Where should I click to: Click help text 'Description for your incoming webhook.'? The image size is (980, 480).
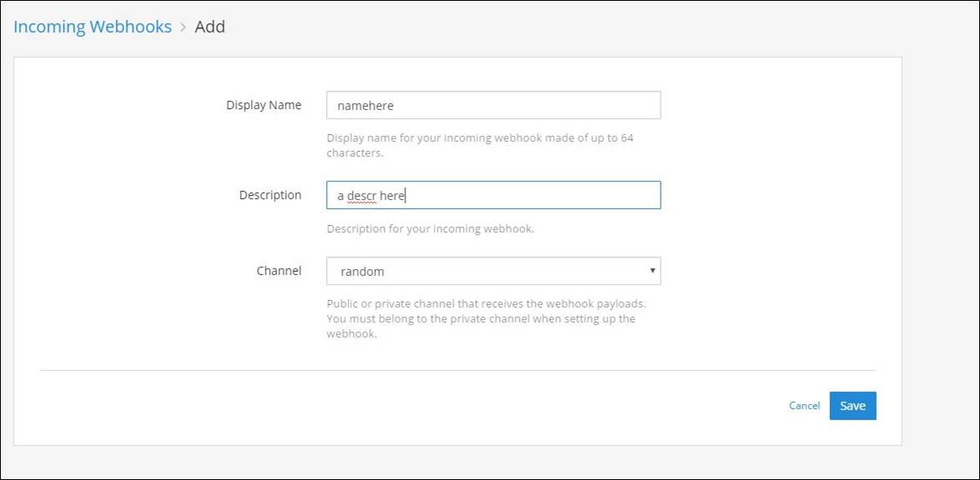(430, 228)
